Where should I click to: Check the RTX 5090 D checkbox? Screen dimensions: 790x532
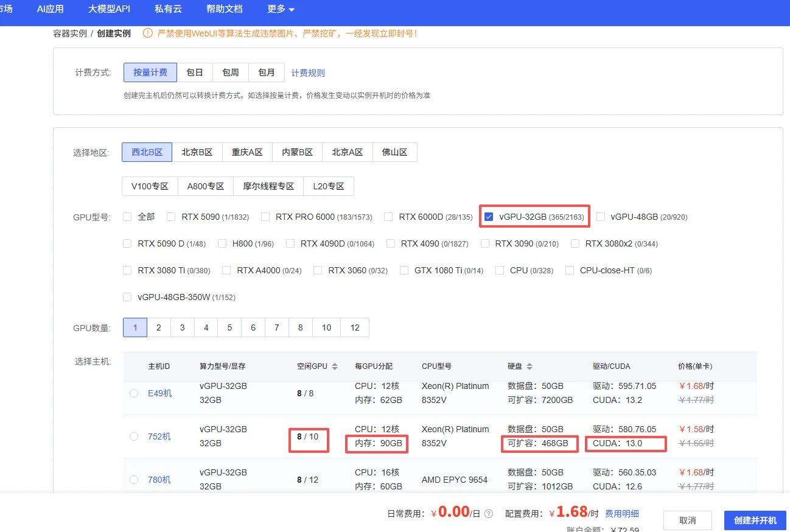click(x=127, y=243)
